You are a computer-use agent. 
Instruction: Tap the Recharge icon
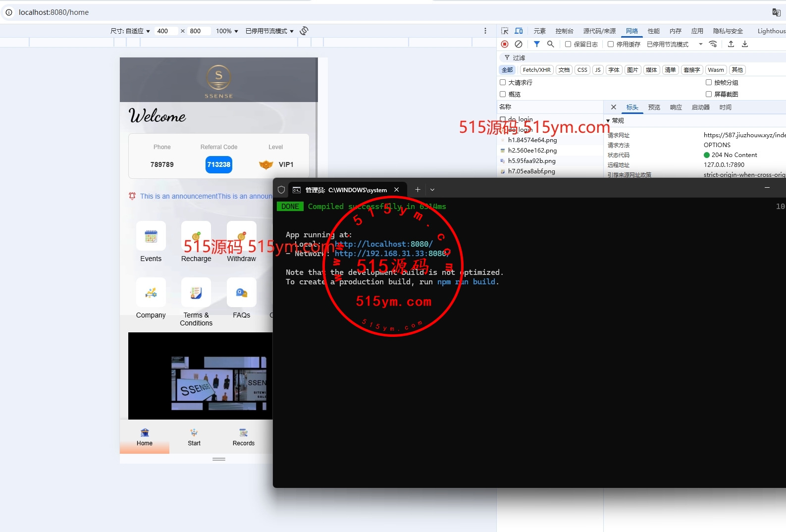tap(196, 236)
